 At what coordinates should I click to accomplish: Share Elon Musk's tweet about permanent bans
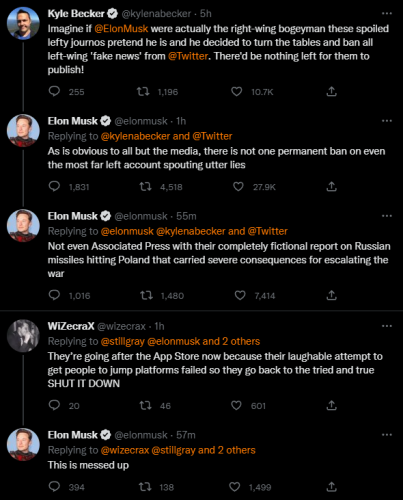(331, 186)
